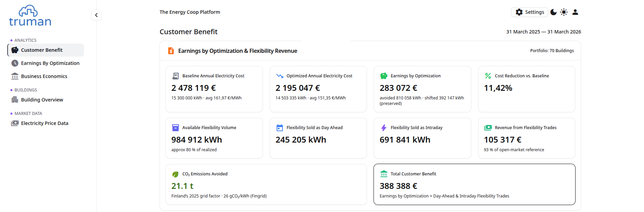Click the 2 478 119 € baseline value
Image resolution: width=644 pixels, height=212 pixels.
click(x=193, y=88)
